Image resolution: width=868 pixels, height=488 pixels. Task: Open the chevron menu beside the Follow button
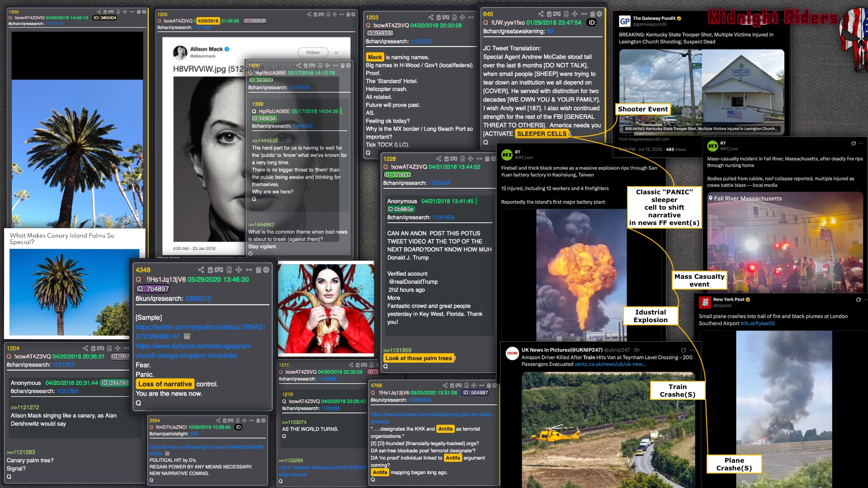click(336, 52)
